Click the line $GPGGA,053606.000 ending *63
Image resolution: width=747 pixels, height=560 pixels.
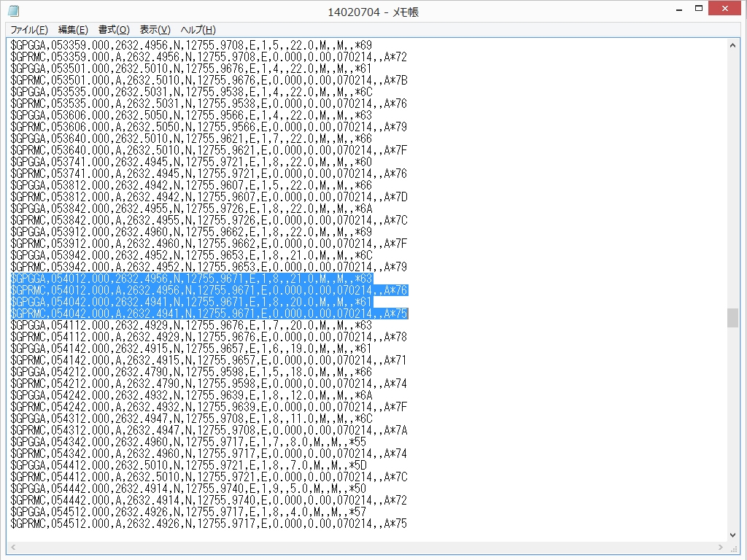pyautogui.click(x=191, y=115)
